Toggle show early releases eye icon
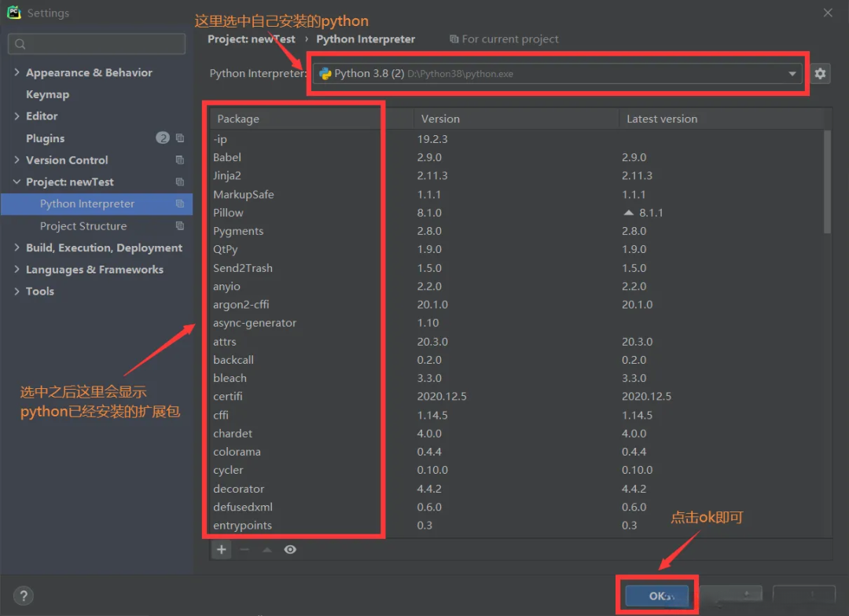Viewport: 849px width, 616px height. coord(290,549)
